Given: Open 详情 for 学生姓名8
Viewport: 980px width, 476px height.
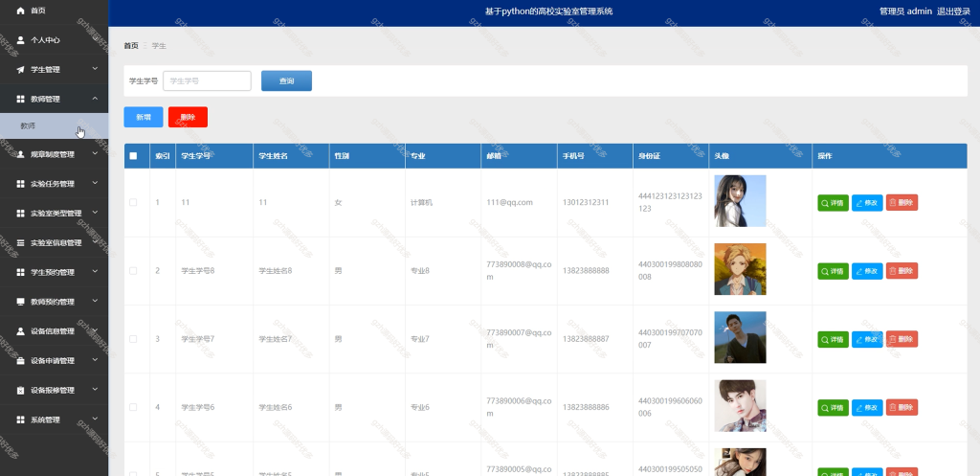Looking at the screenshot, I should coord(834,271).
